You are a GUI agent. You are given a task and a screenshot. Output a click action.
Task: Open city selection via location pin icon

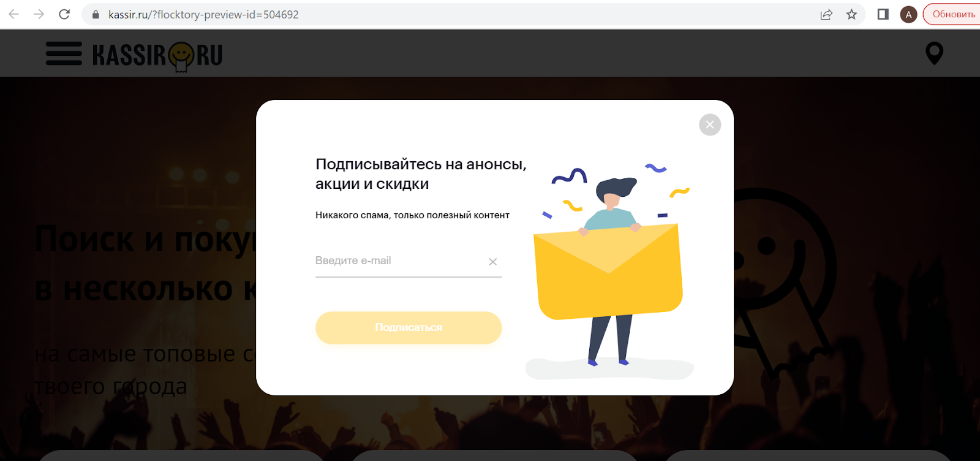tap(934, 53)
